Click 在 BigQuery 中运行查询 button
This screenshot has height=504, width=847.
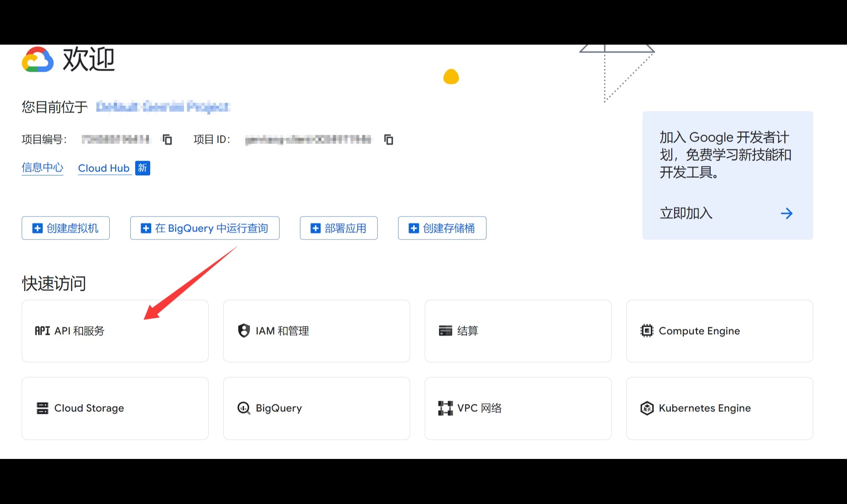tap(204, 228)
